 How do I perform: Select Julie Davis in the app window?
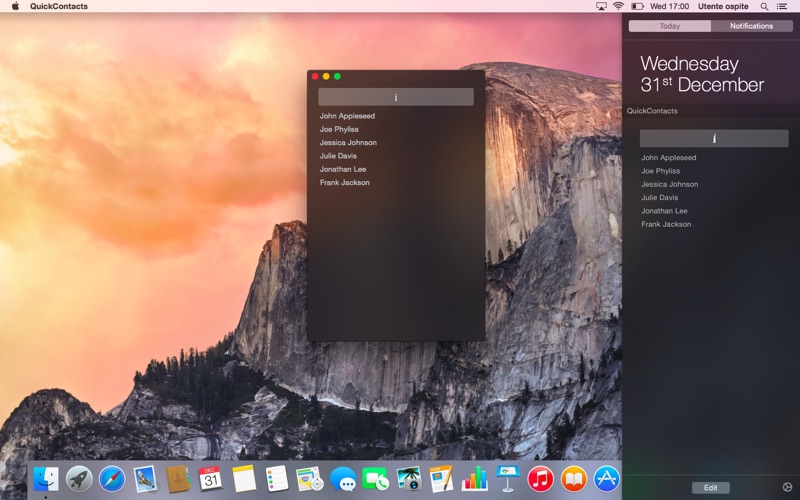338,156
